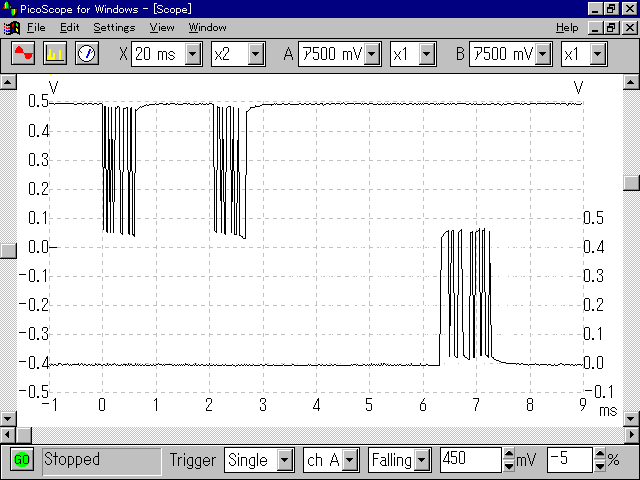Increase trigger delay percent with up arrow
Screen dimensions: 640x480
[600, 454]
